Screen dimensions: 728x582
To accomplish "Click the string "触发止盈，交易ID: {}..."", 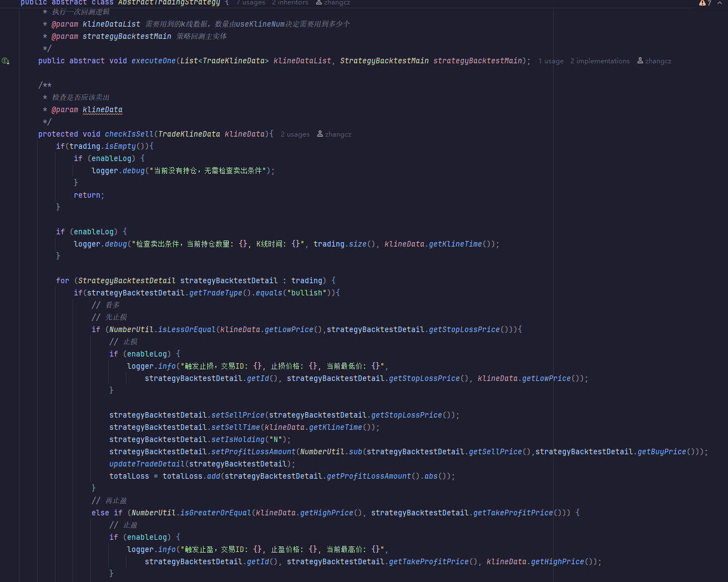I will click(282, 550).
